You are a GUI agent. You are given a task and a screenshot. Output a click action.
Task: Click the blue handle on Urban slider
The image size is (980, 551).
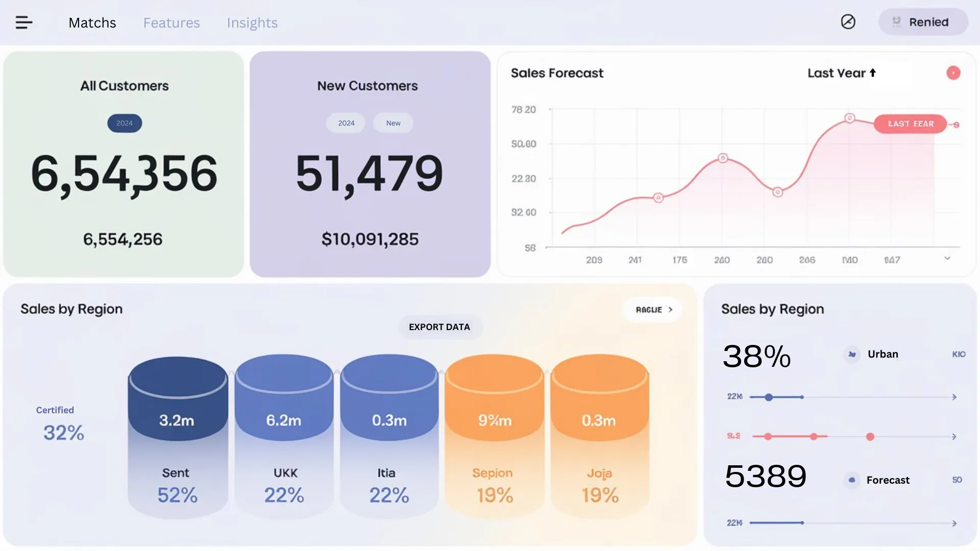pos(769,397)
